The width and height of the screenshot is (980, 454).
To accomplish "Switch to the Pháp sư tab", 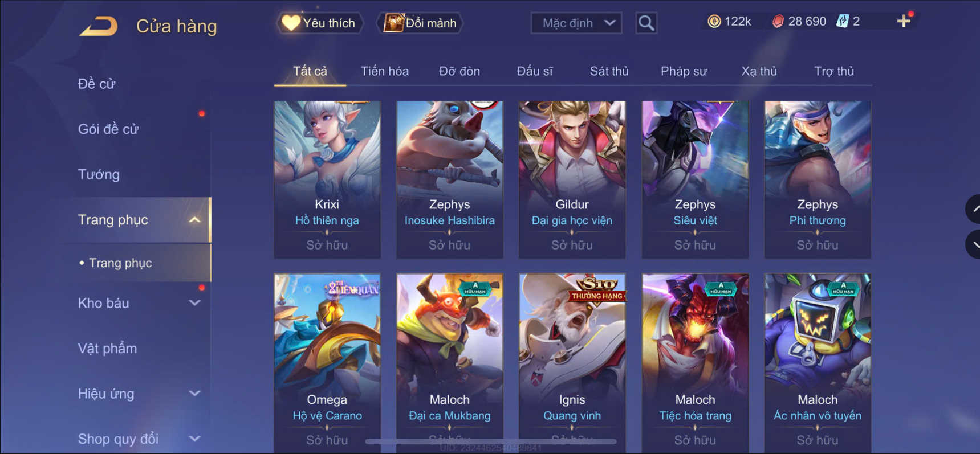I will point(684,71).
